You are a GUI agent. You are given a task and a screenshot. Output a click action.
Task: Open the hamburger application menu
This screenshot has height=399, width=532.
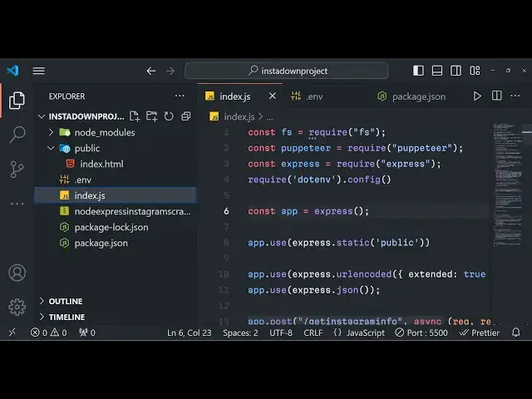click(39, 71)
